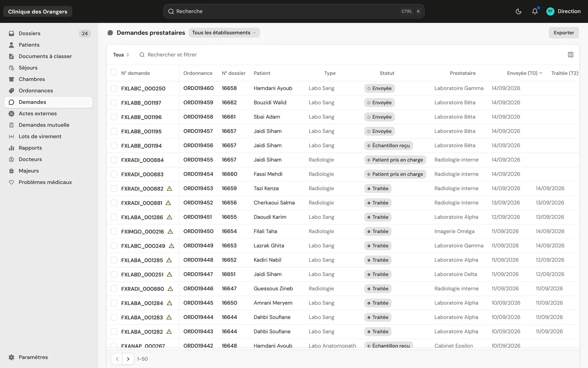Click the Paramètres gear icon
The height and width of the screenshot is (368, 588).
click(11, 357)
